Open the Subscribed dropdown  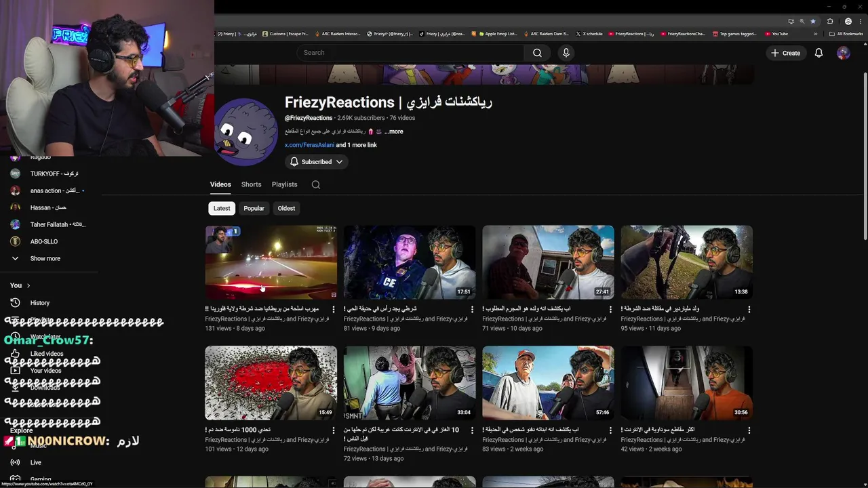click(317, 162)
